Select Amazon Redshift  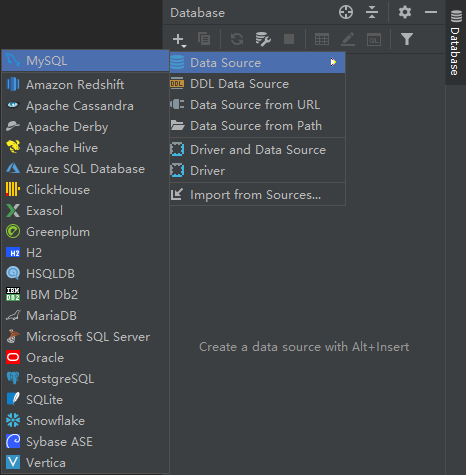coord(86,85)
